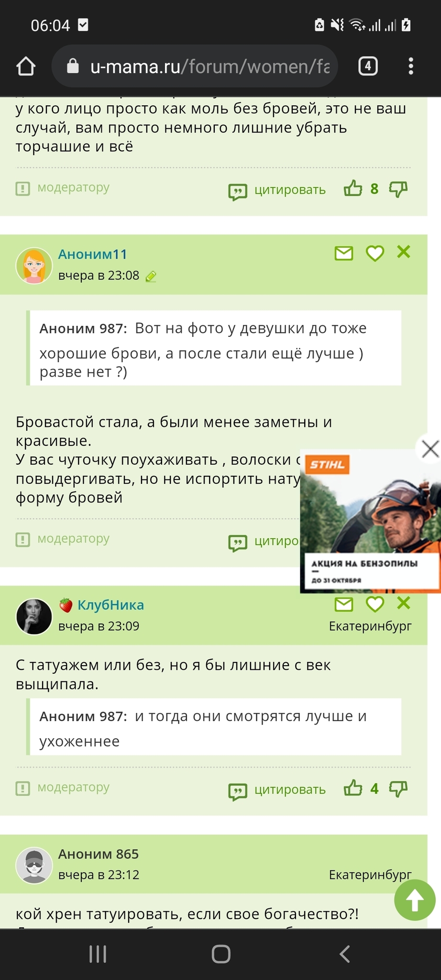Open the STIHL chainsaw ad banner
Image resolution: width=441 pixels, height=980 pixels.
[x=370, y=522]
